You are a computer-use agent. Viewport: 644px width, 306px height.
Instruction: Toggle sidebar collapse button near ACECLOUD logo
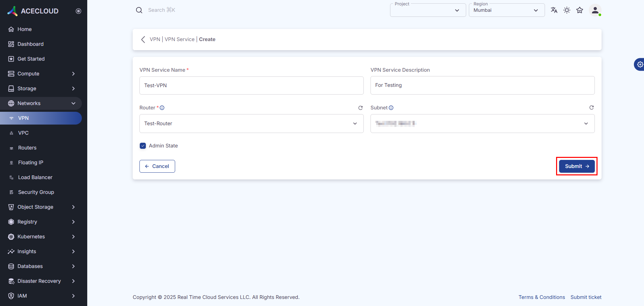(x=78, y=11)
